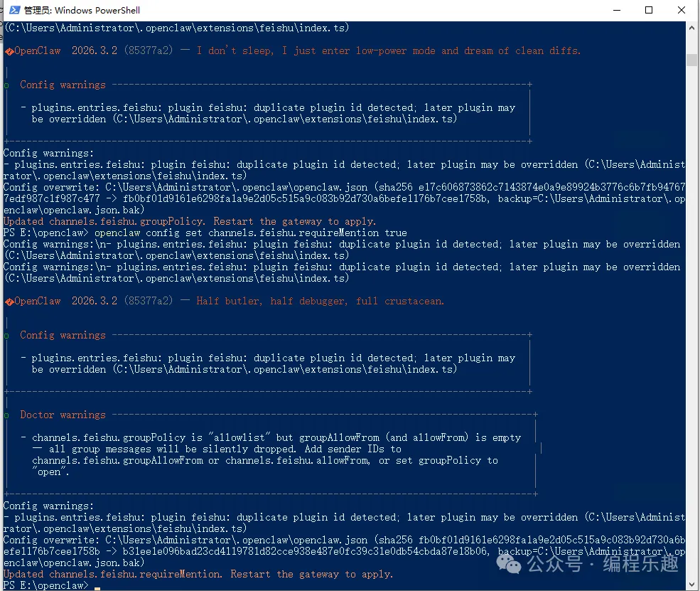This screenshot has height=591, width=700.
Task: Click the 'Doctor warnings' heading
Action: click(63, 415)
